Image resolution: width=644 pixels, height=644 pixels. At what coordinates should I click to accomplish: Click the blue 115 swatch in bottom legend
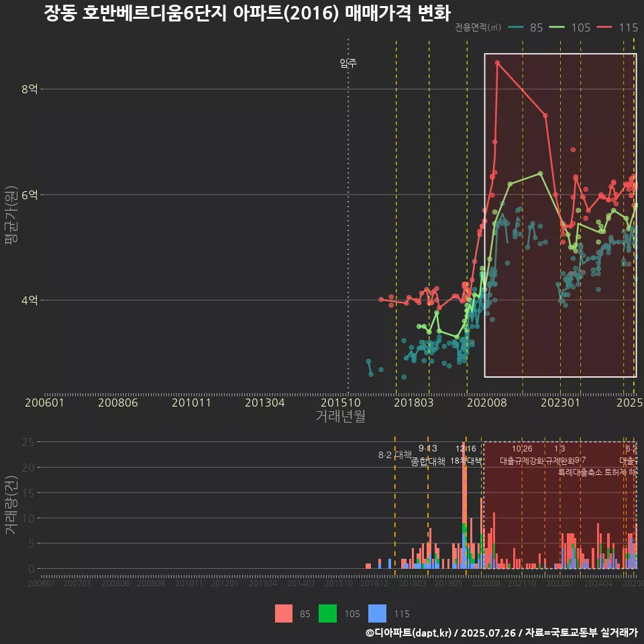[x=377, y=614]
